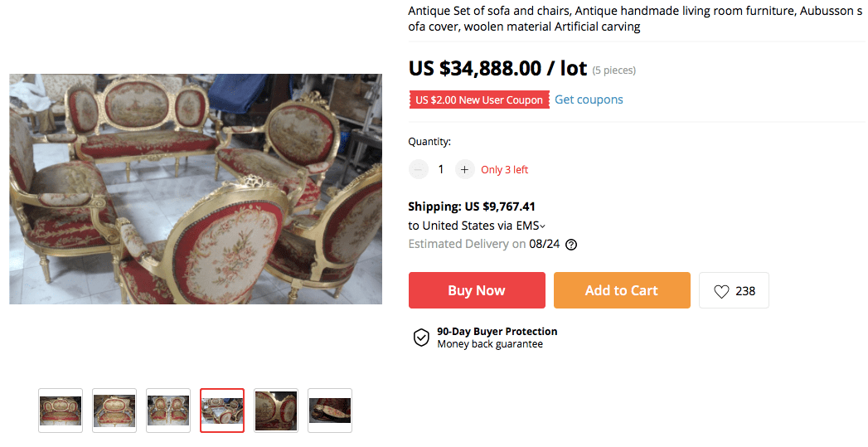Add the furniture set to cart
Screen dimensions: 868x447
pyautogui.click(x=622, y=290)
